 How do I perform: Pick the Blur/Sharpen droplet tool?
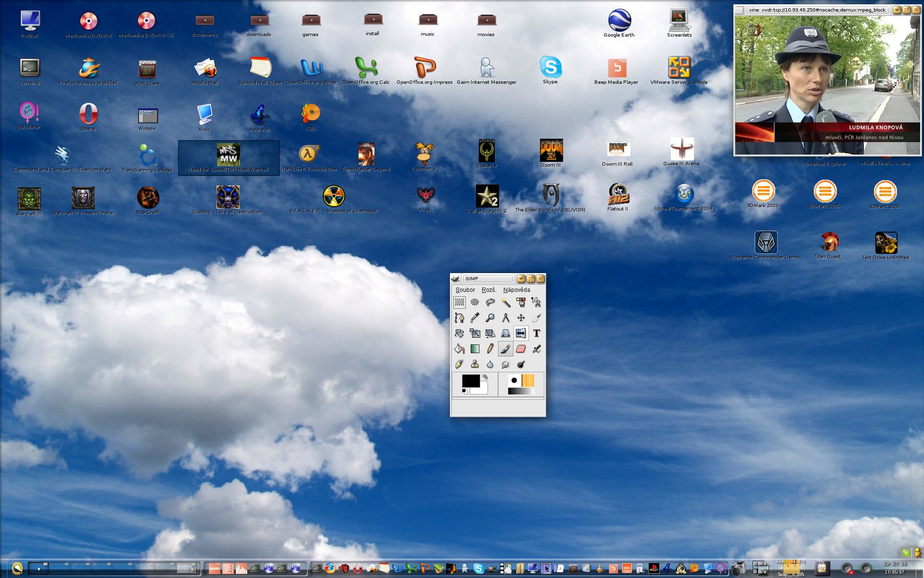(490, 364)
